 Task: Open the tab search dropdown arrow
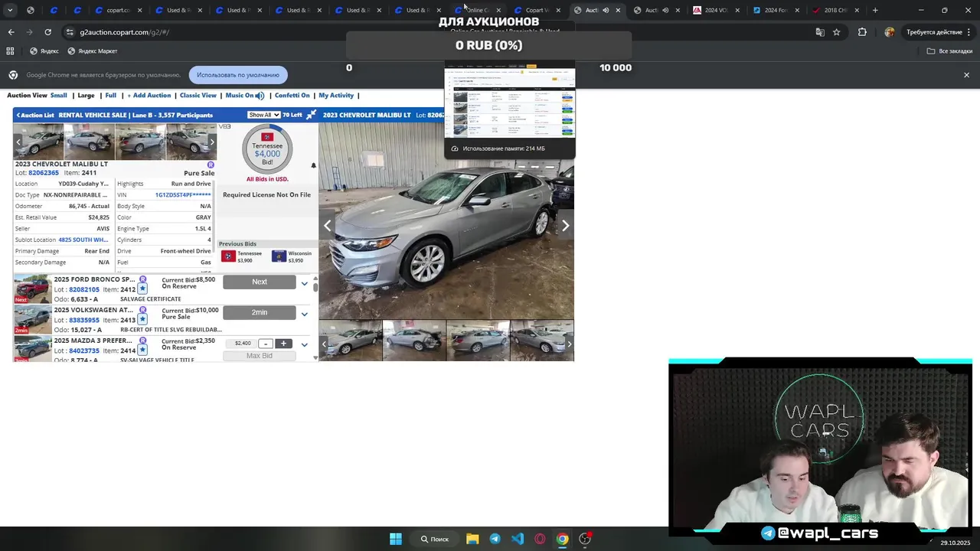9,10
